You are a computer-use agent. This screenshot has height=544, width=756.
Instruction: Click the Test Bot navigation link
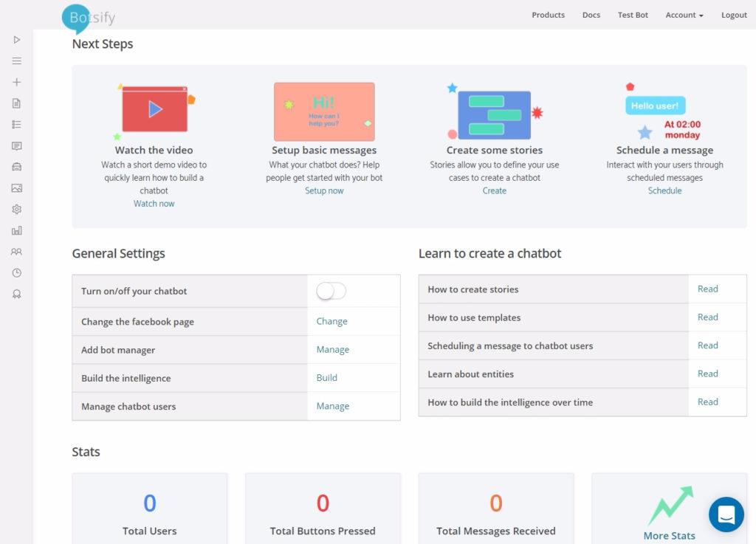click(x=633, y=15)
